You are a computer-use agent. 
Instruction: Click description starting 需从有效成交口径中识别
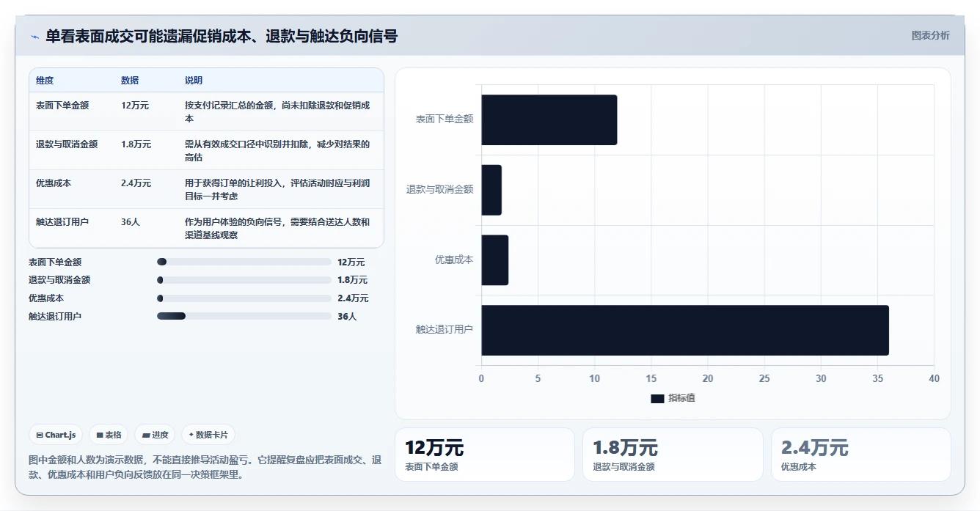click(277, 150)
